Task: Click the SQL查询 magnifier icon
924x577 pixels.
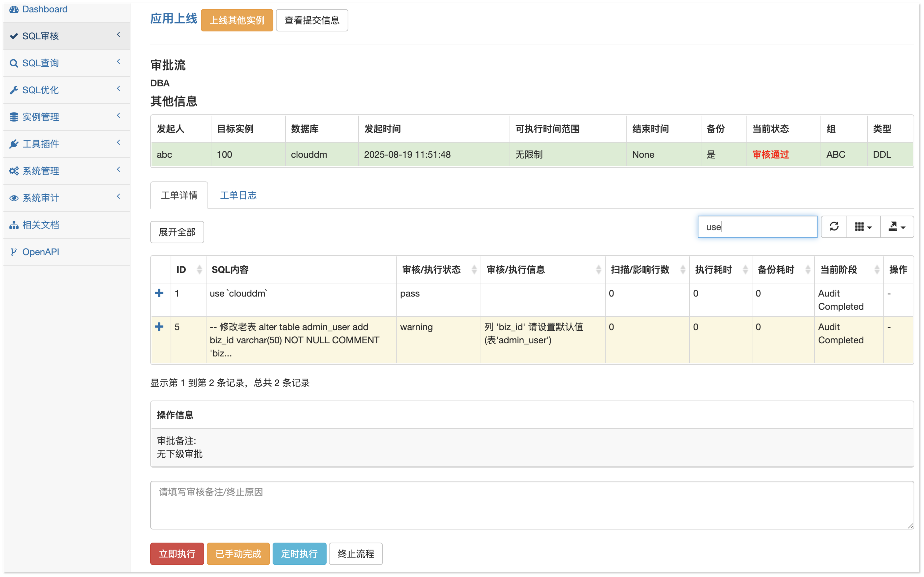Action: pyautogui.click(x=14, y=63)
